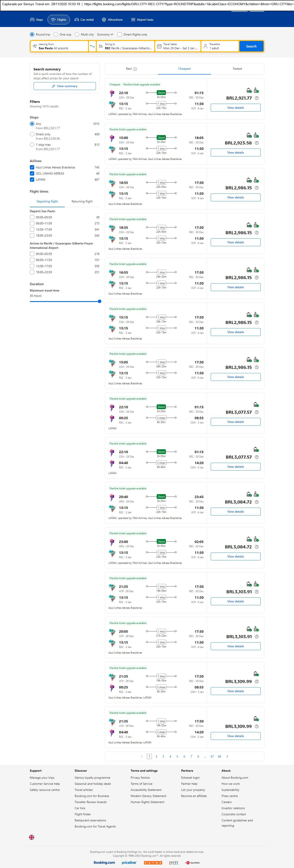
Task: Switch to the Returning flight tab
Action: 82,202
